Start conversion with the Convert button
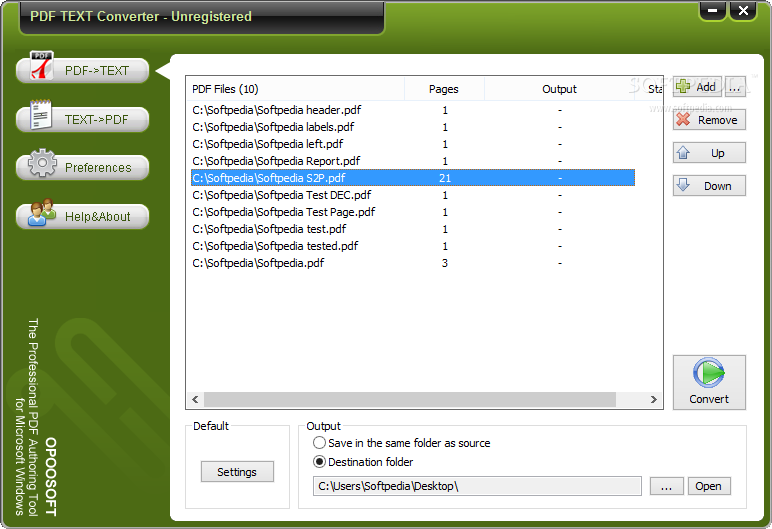 (x=709, y=382)
